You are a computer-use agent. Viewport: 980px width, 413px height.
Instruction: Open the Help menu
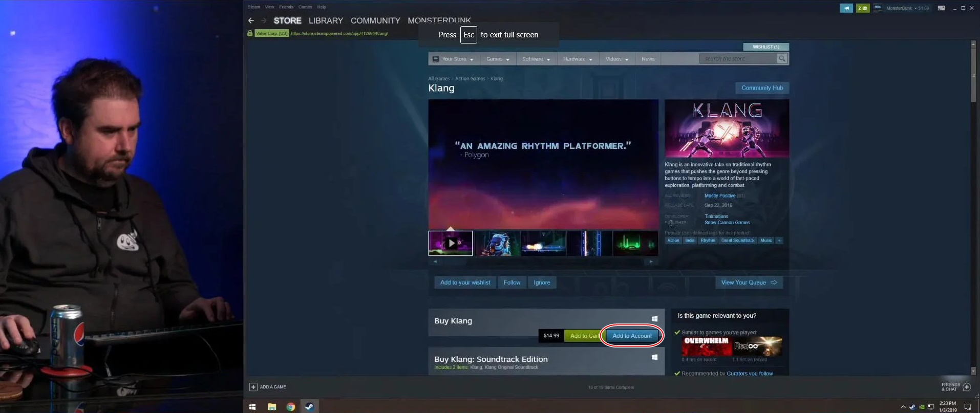[322, 7]
